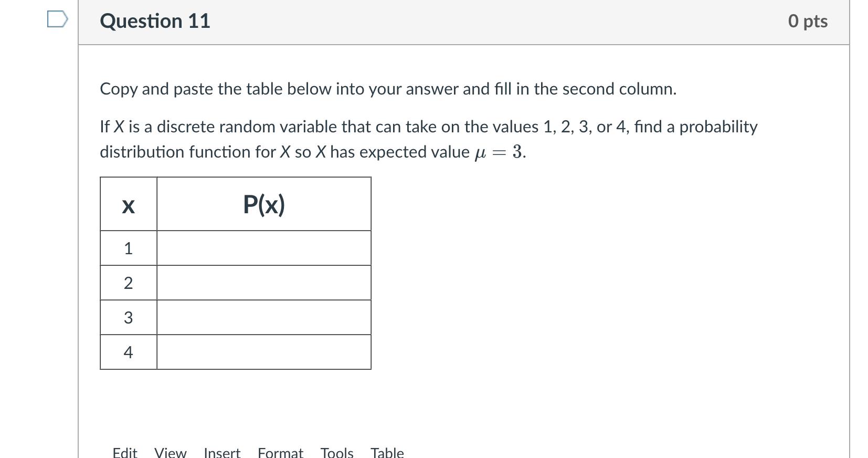
Task: Click the x column header cell
Action: tap(128, 205)
